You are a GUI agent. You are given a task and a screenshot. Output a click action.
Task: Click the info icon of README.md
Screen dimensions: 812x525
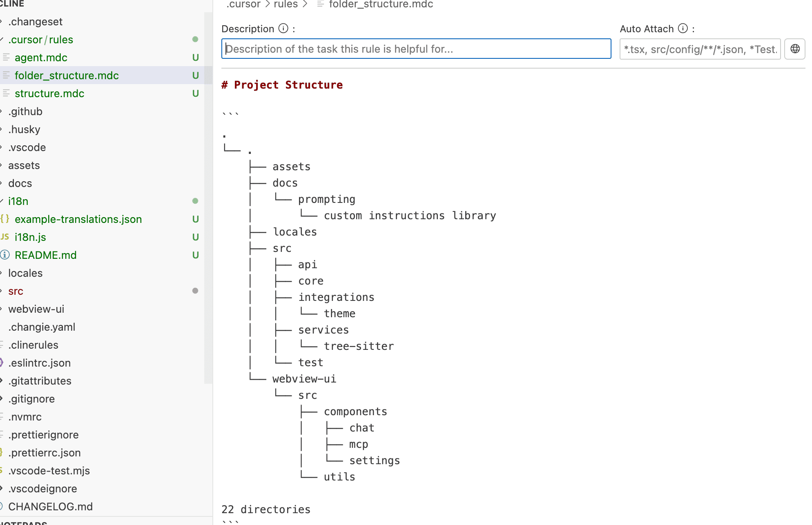[5, 255]
